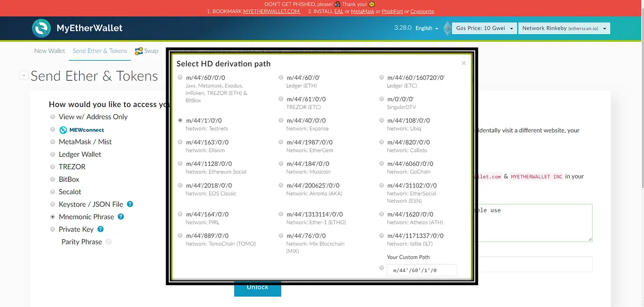This screenshot has height=307, width=644.
Task: Select SingularDTV derivation path
Action: point(382,99)
